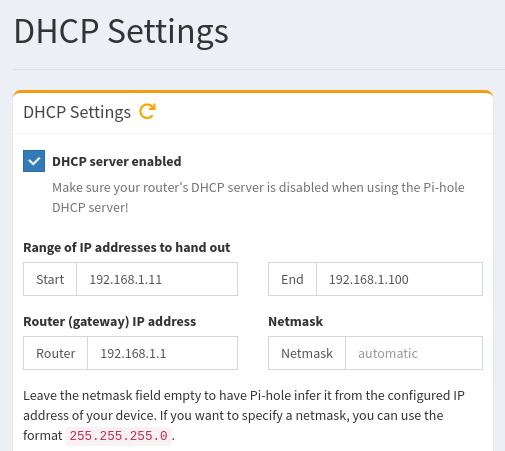
Task: Click the bold Netmask section heading
Action: pyautogui.click(x=295, y=322)
